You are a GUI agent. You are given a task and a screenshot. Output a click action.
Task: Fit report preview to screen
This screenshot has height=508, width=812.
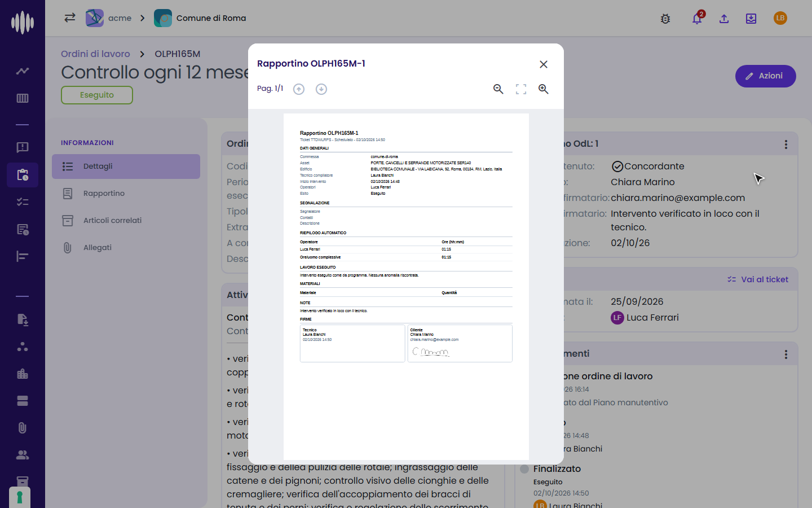(x=521, y=89)
